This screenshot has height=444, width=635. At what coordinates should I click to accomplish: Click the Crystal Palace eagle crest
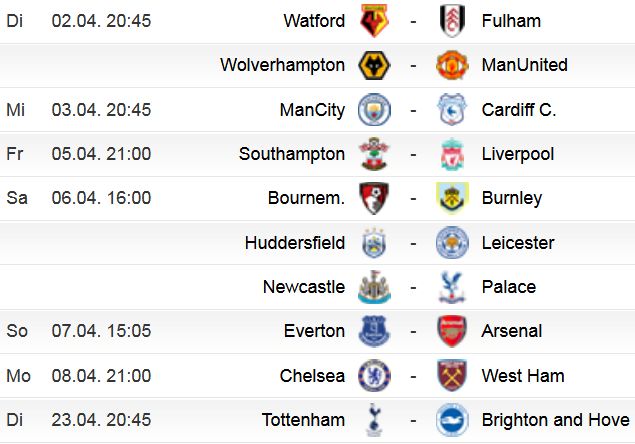(x=452, y=287)
